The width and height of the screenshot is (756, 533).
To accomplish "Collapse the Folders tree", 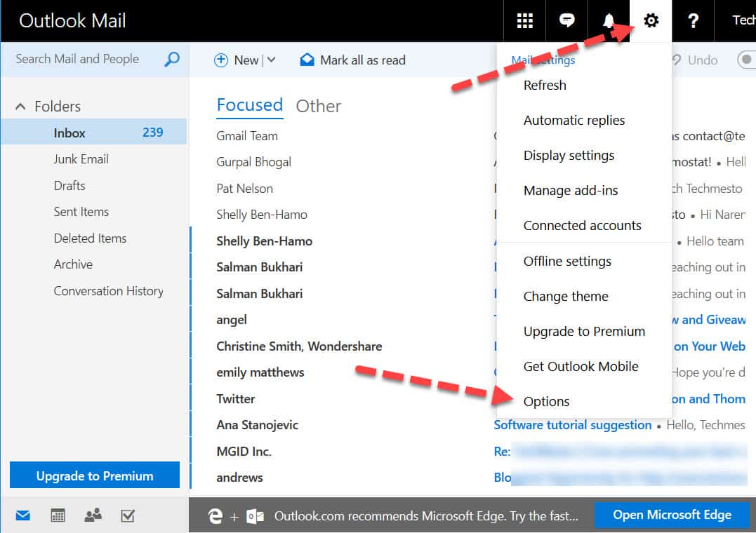I will coord(20,107).
